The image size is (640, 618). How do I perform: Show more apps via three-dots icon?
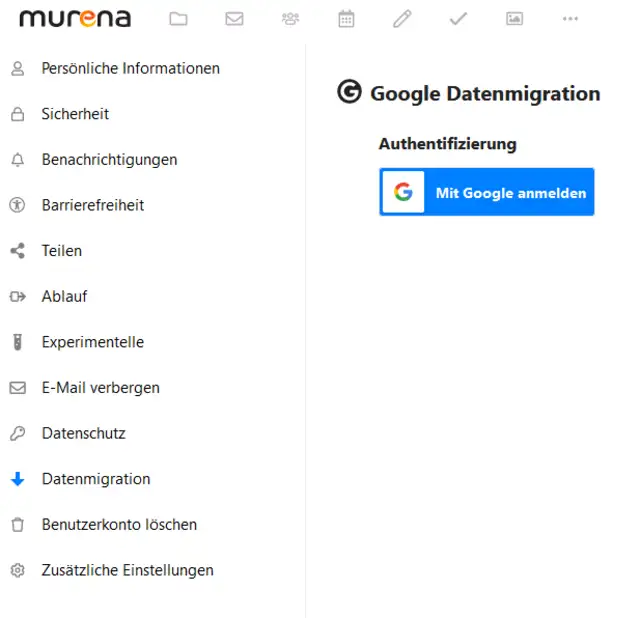[570, 19]
